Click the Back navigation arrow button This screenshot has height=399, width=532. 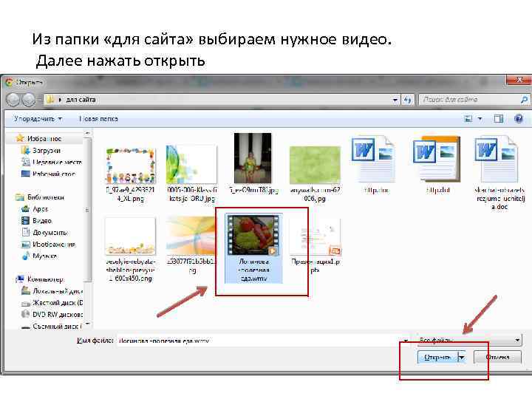coord(13,100)
